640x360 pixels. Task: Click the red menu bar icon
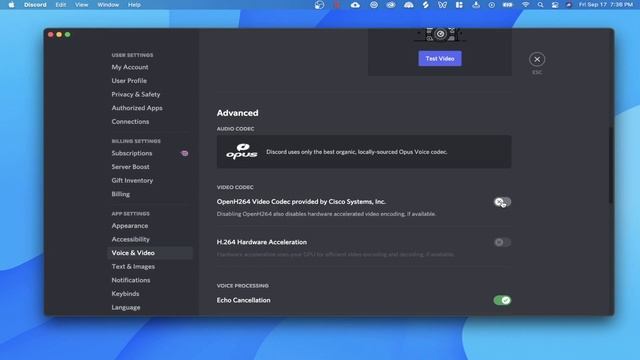(337, 5)
